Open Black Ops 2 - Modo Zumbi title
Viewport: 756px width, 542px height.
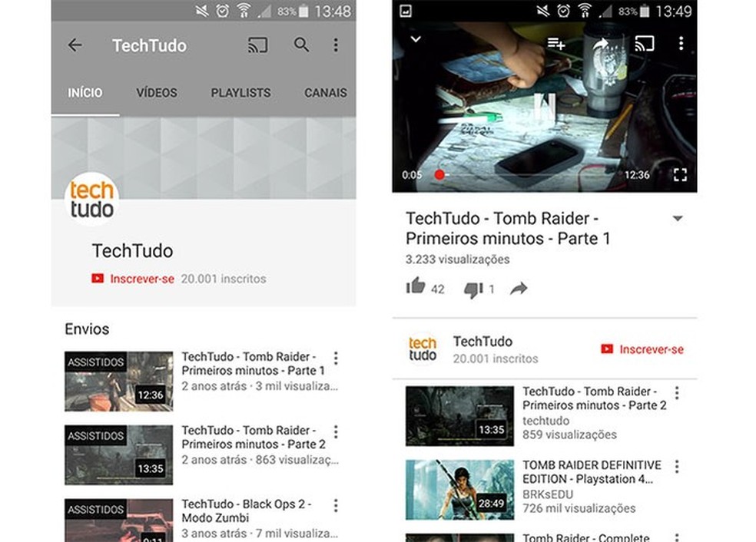[246, 511]
